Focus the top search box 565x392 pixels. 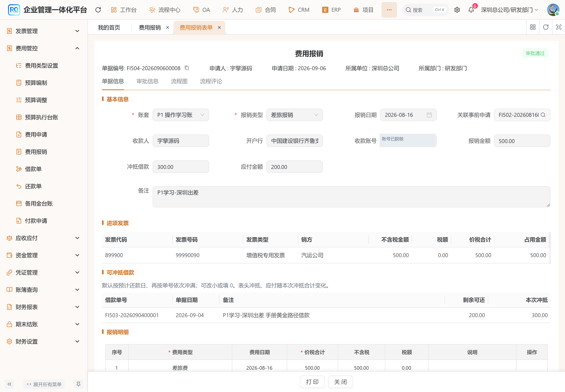[425, 10]
